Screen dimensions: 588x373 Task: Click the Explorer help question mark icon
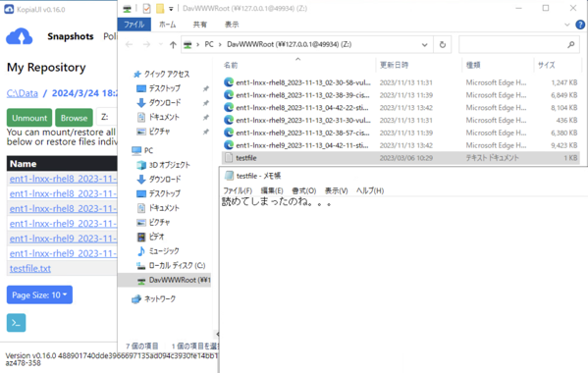[580, 25]
